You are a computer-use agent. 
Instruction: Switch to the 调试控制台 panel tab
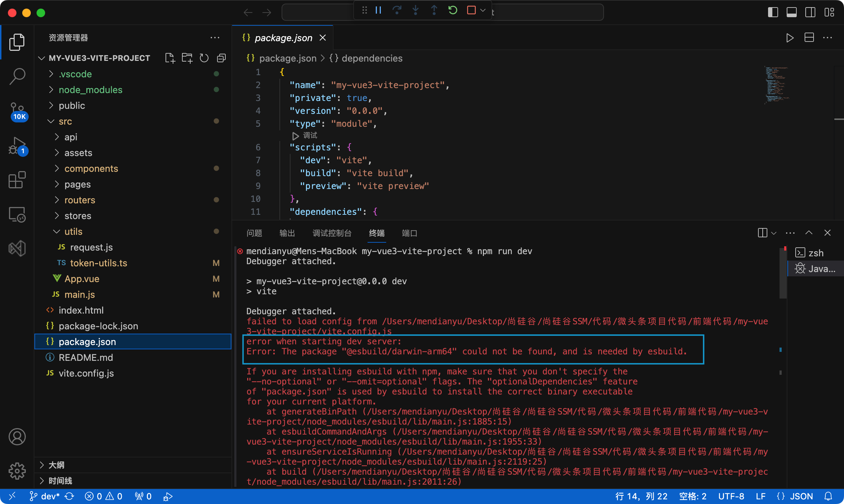point(332,233)
